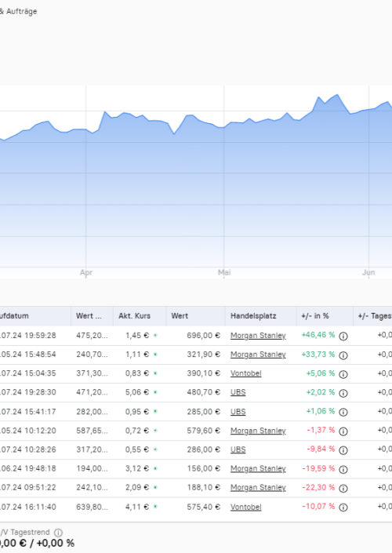Click UBS link in 480,70 € row
This screenshot has width=392, height=553.
click(x=238, y=392)
